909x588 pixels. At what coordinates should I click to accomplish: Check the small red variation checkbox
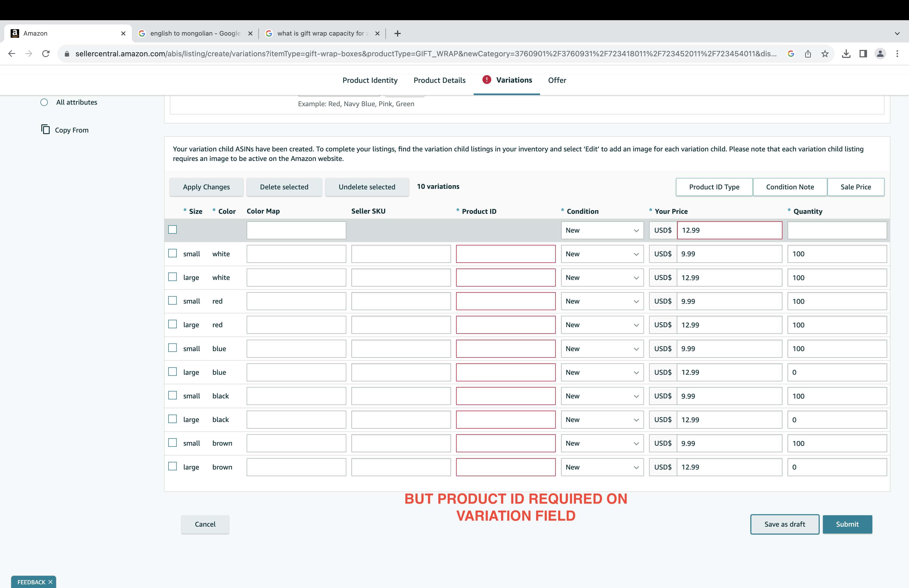(173, 300)
